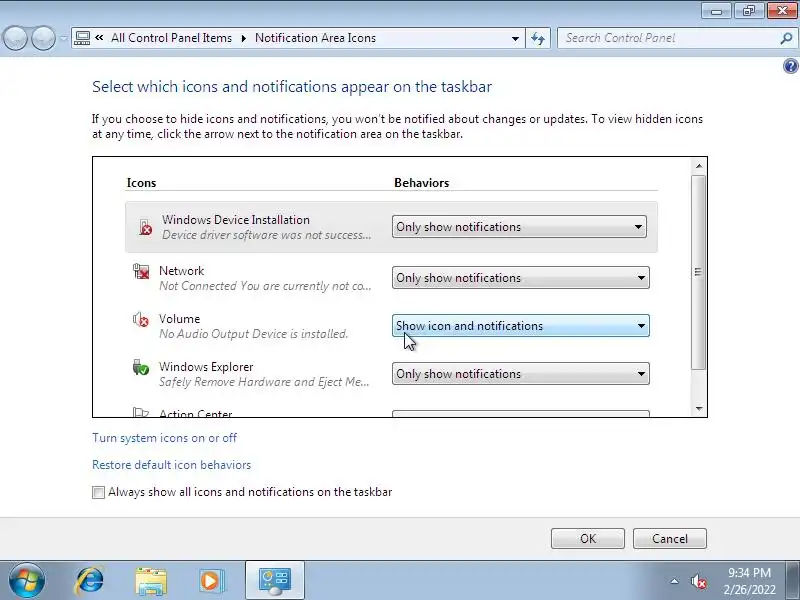Click the list scrollbar up arrow
This screenshot has width=800, height=600.
pos(699,166)
